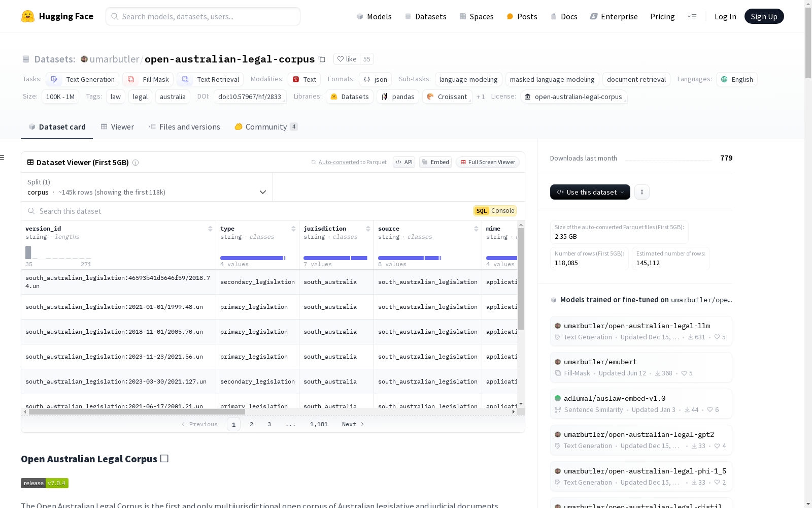This screenshot has width=812, height=508.
Task: Like the dataset with the heart button
Action: (x=347, y=59)
